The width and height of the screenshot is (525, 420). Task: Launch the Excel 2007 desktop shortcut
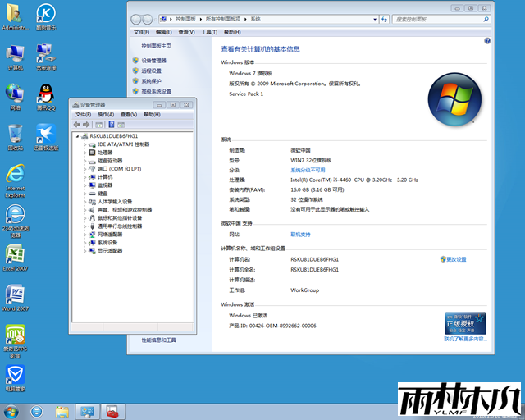(15, 255)
